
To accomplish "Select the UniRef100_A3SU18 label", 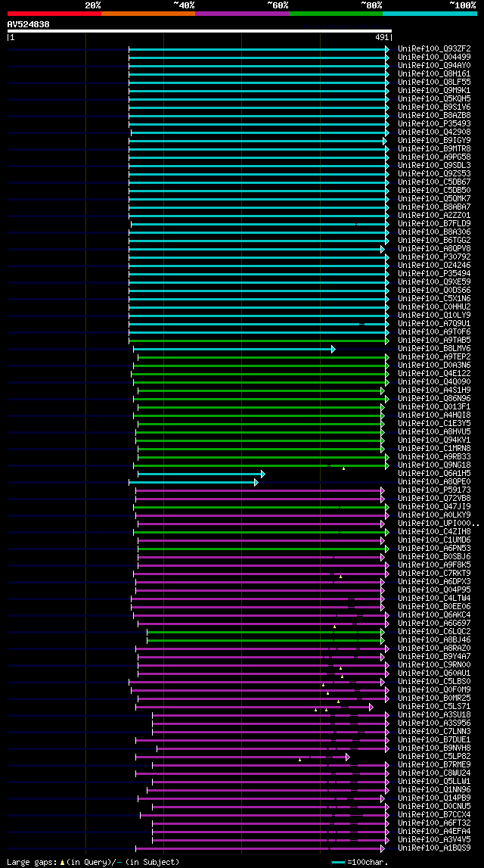I will pyautogui.click(x=434, y=715).
